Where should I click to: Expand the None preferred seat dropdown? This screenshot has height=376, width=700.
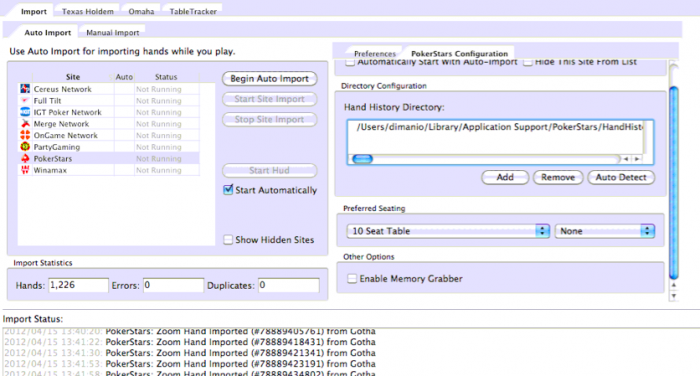click(605, 231)
